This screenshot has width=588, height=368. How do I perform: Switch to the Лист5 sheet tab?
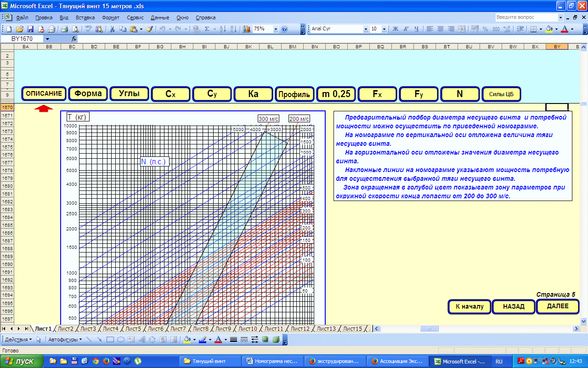pos(133,328)
